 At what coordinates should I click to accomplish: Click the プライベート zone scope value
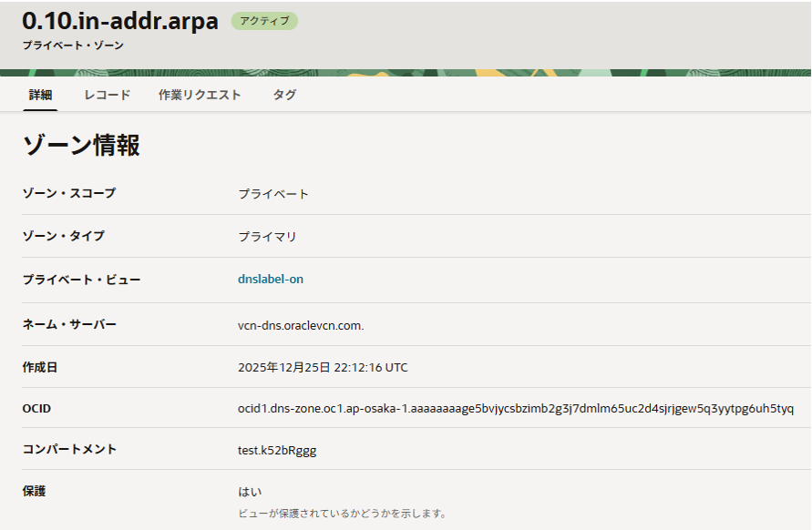coord(273,194)
